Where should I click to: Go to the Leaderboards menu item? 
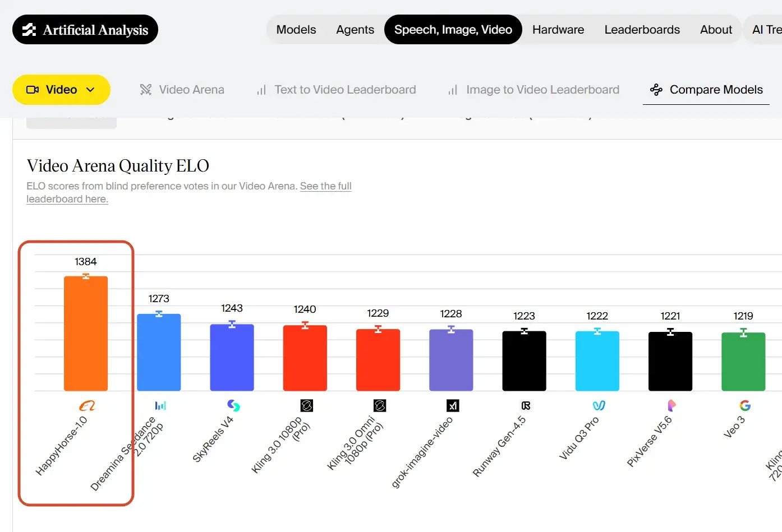click(642, 30)
